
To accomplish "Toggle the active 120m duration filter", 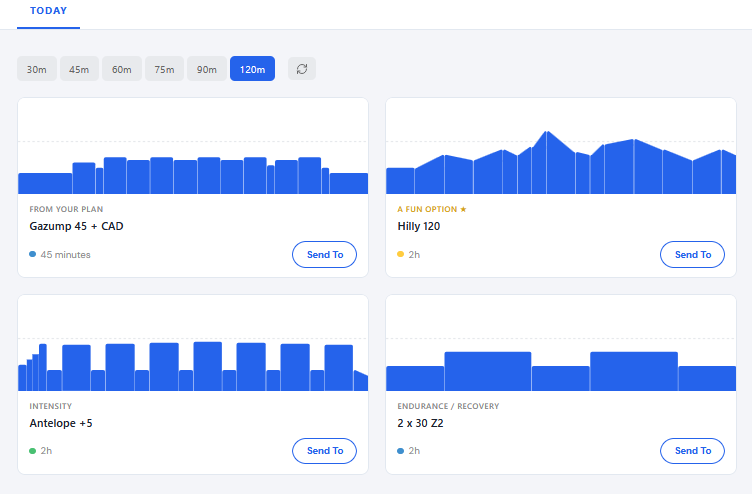I will tap(252, 69).
